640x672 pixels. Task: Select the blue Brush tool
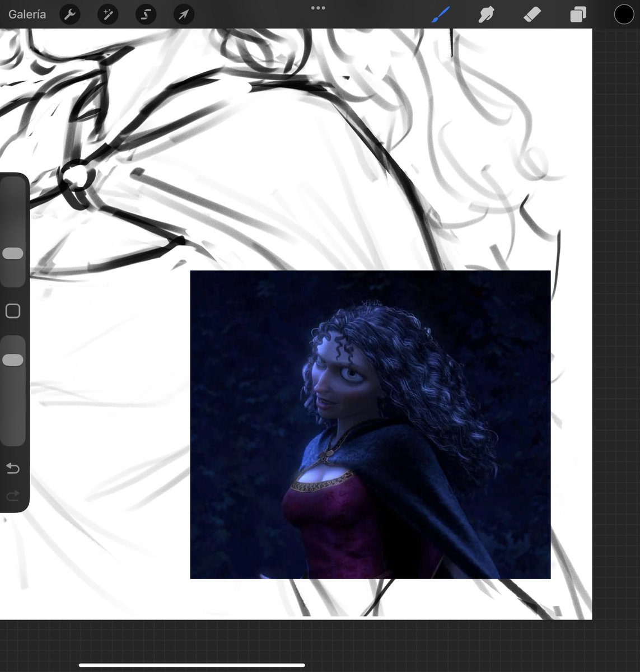click(441, 15)
